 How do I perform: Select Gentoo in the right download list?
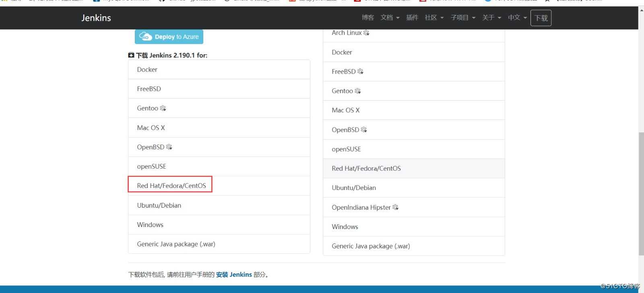(x=414, y=91)
